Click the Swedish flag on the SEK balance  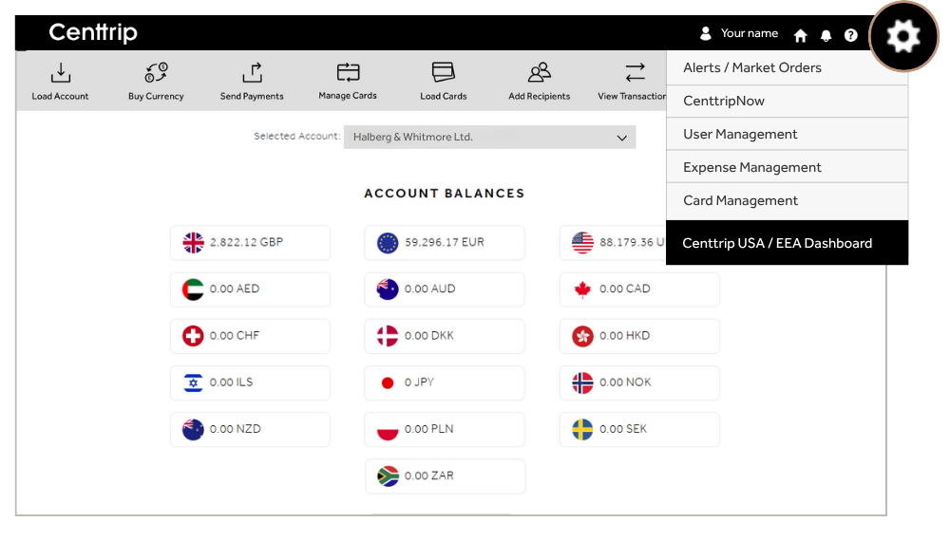582,429
